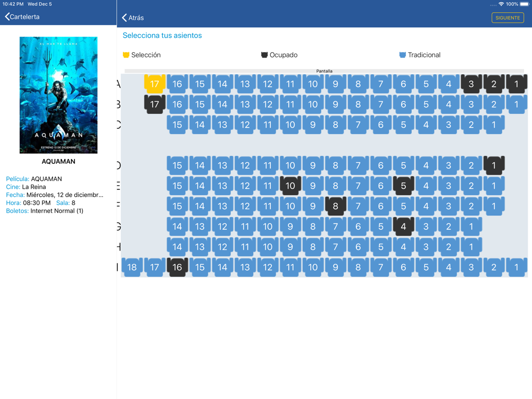Check the battery indicator in status bar

click(x=525, y=4)
